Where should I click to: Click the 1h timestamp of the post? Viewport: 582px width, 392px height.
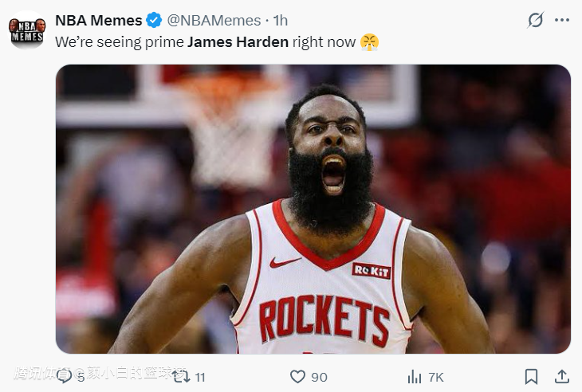click(280, 21)
